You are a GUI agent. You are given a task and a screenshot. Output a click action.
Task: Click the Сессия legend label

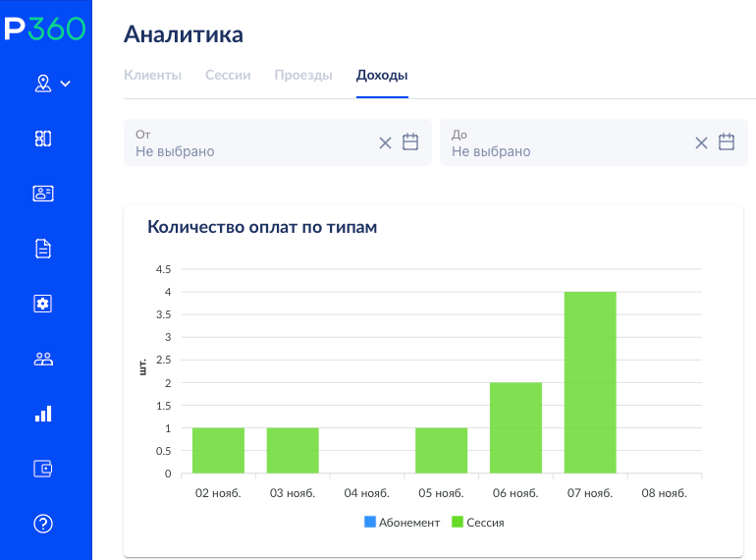tap(485, 523)
